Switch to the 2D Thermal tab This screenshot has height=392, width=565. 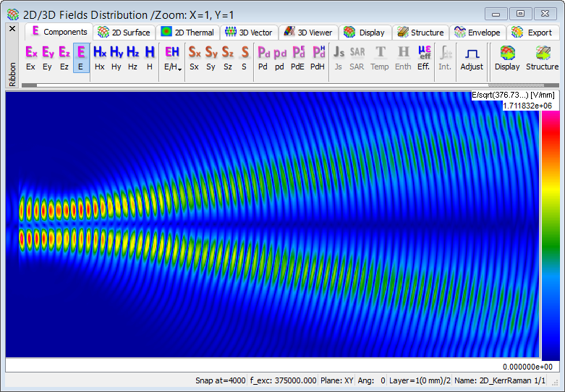click(x=187, y=33)
